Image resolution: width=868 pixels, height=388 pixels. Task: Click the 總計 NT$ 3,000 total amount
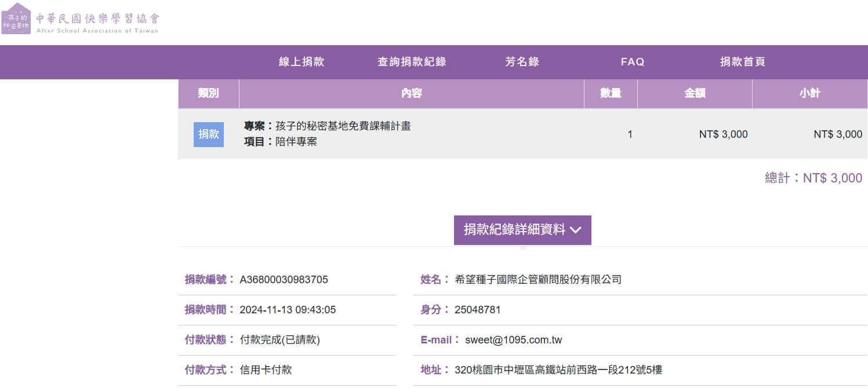(813, 178)
